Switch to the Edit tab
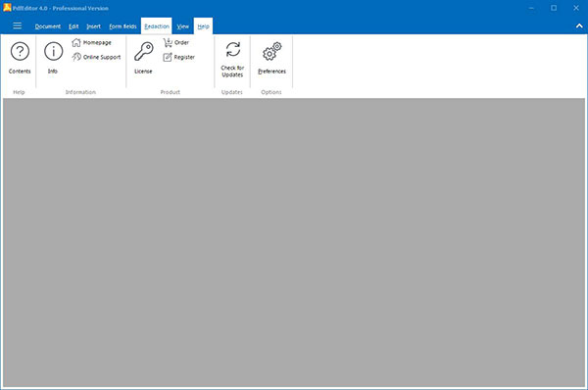Viewport: 588px width, 390px height. point(73,26)
